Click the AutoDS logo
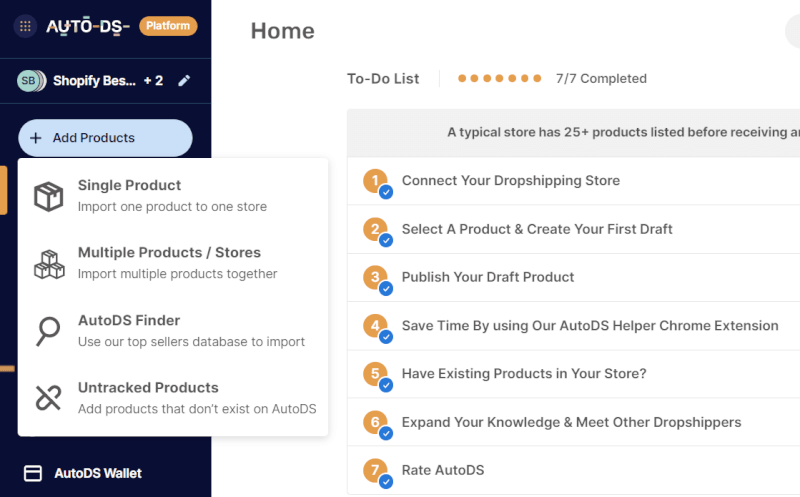This screenshot has height=497, width=800. (x=88, y=26)
